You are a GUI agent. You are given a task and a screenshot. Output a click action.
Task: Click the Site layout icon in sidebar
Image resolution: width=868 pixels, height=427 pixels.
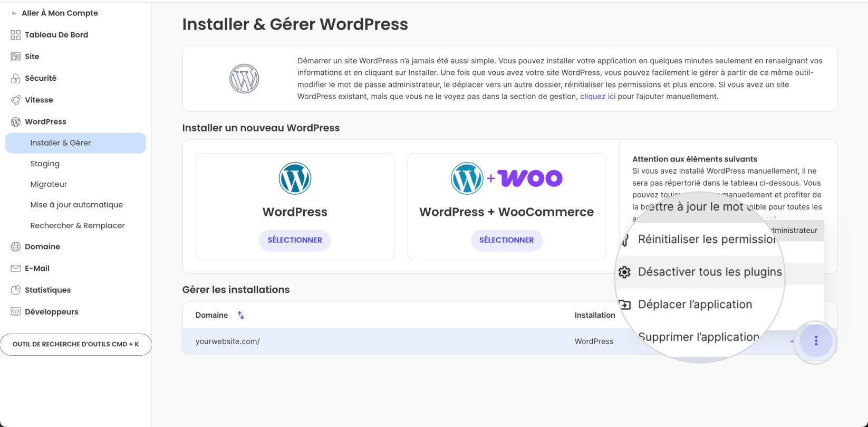point(16,56)
